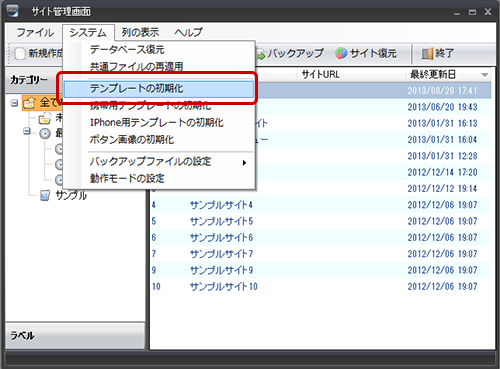Select テンプレートの初期化 menu entry
The image size is (500, 369).
coord(159,89)
